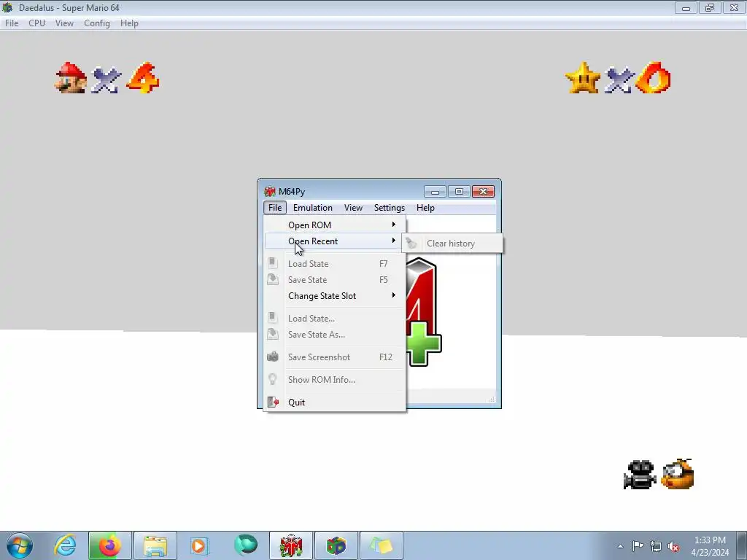
Task: Select Show ROM Info... entry
Action: click(x=334, y=380)
